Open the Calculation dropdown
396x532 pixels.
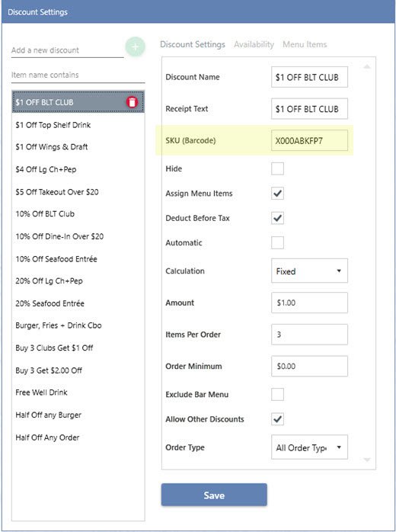[x=309, y=271]
